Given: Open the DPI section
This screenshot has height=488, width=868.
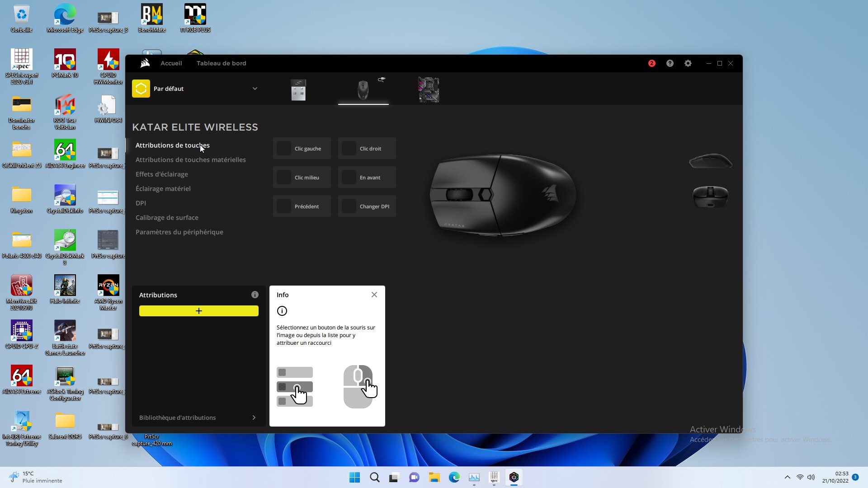Looking at the screenshot, I should [x=141, y=203].
